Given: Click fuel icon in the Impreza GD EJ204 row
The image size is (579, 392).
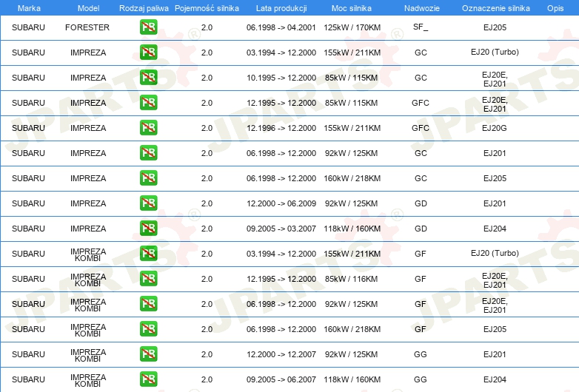Looking at the screenshot, I should (148, 229).
